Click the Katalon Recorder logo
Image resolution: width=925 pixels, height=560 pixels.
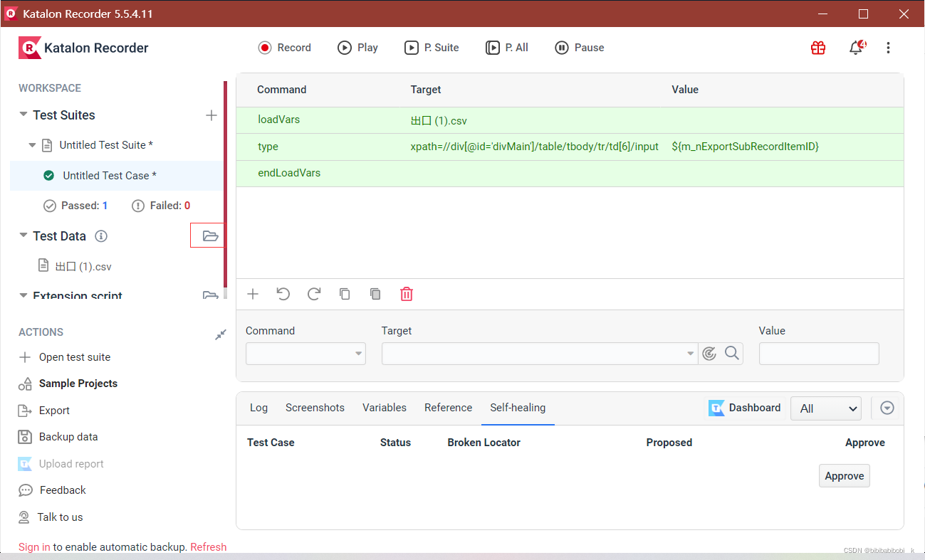click(83, 48)
